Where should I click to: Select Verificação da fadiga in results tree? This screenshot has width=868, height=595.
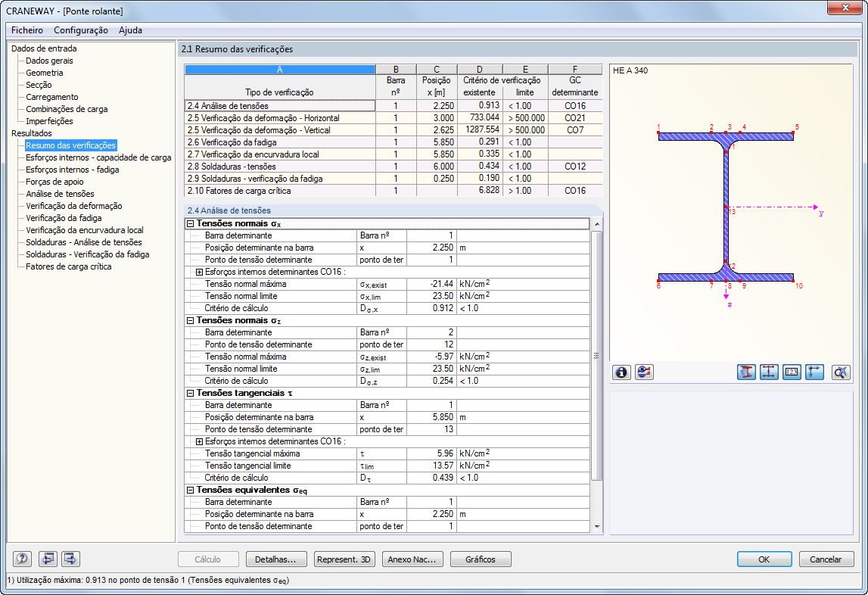64,218
